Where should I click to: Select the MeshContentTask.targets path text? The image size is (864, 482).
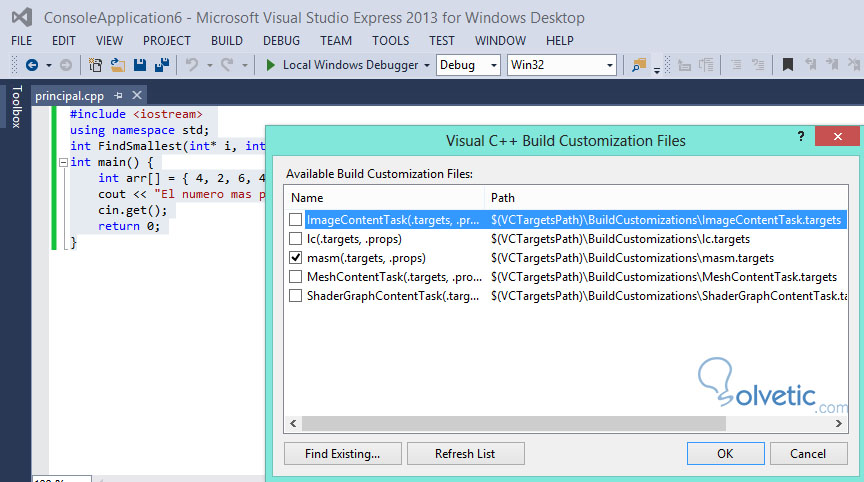point(664,277)
